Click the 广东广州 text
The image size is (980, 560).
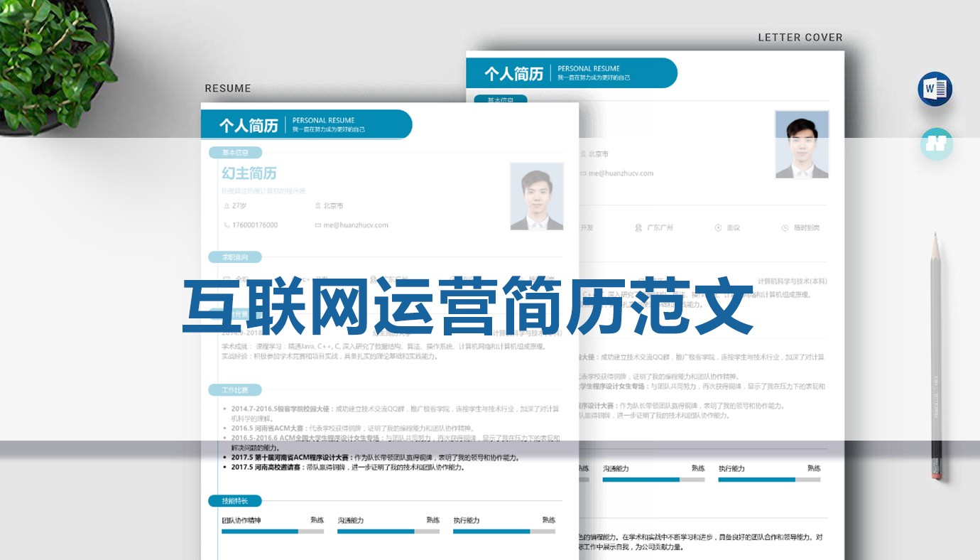(x=660, y=228)
